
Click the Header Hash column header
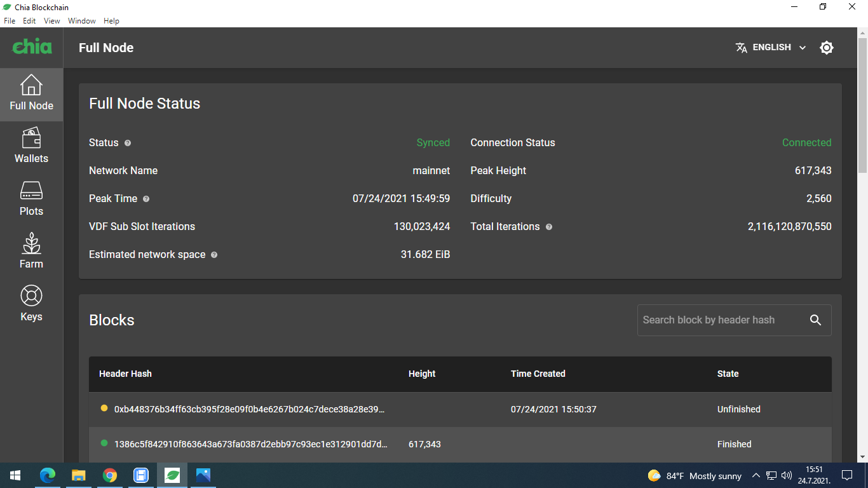click(x=125, y=374)
